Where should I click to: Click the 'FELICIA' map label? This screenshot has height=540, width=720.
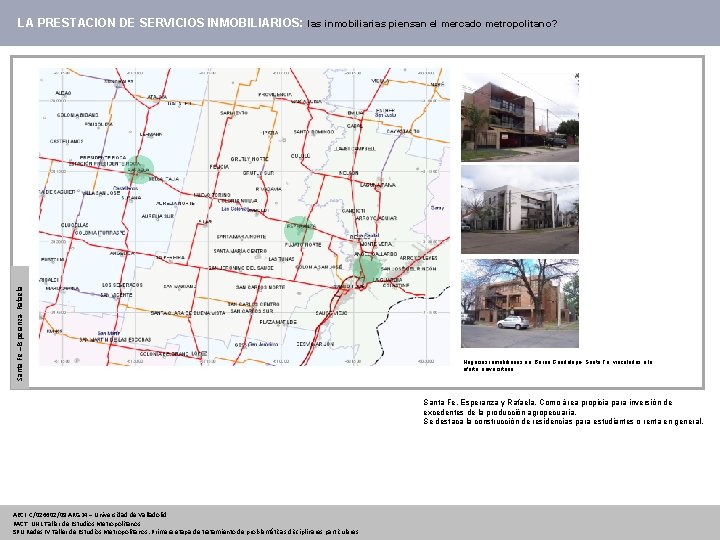point(219,167)
